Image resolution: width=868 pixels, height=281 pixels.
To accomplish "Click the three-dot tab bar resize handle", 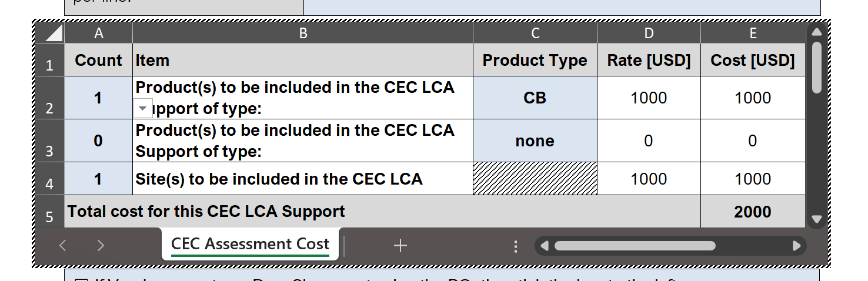I will tap(516, 246).
